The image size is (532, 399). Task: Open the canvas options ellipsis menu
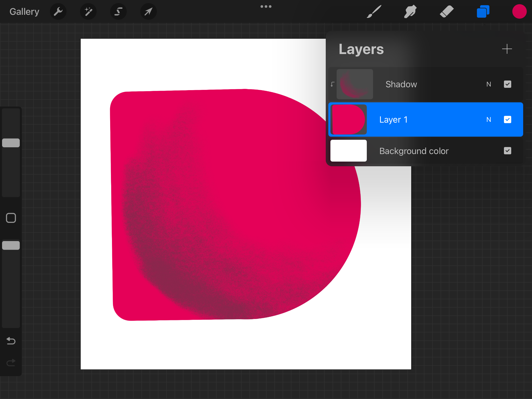266,6
